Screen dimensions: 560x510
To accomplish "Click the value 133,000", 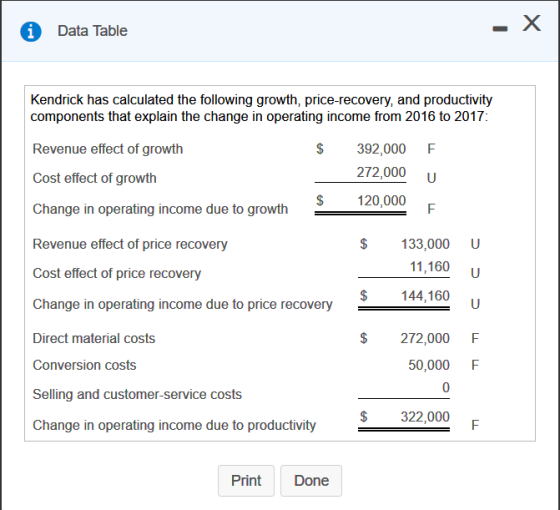I will (x=425, y=244).
